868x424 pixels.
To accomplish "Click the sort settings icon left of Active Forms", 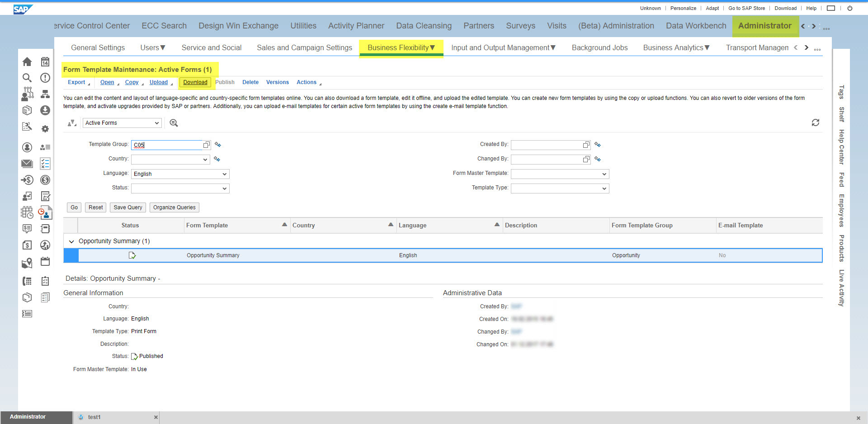I will pyautogui.click(x=72, y=123).
